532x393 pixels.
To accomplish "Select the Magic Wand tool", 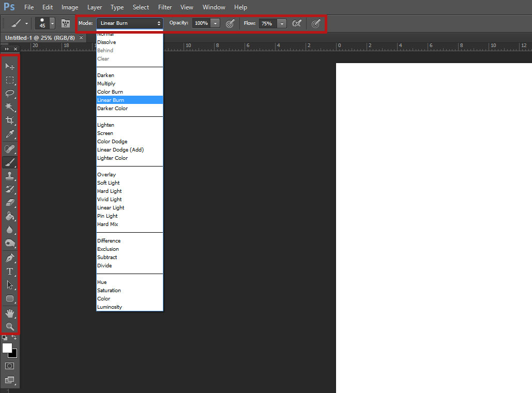I will pos(10,107).
